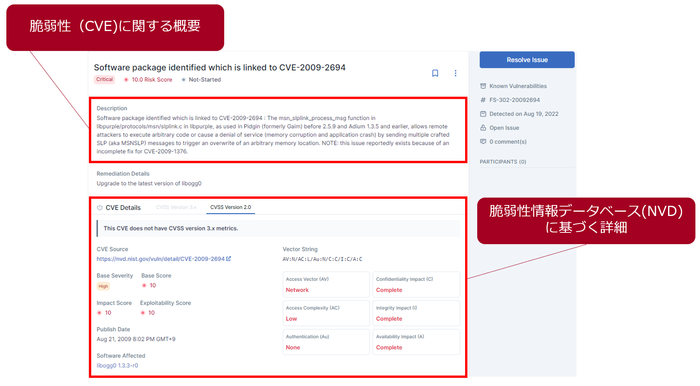Click the Known Vulnerabilities category icon
700x386 pixels.
(483, 86)
